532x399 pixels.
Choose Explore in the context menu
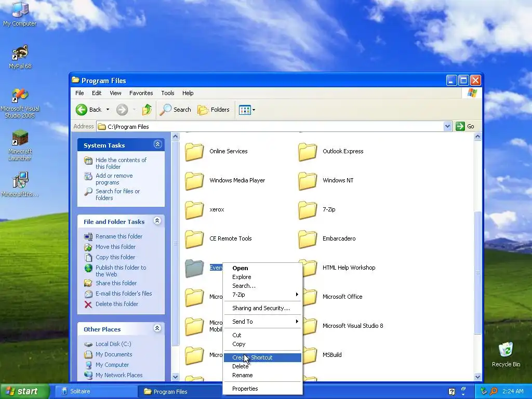pyautogui.click(x=262, y=277)
